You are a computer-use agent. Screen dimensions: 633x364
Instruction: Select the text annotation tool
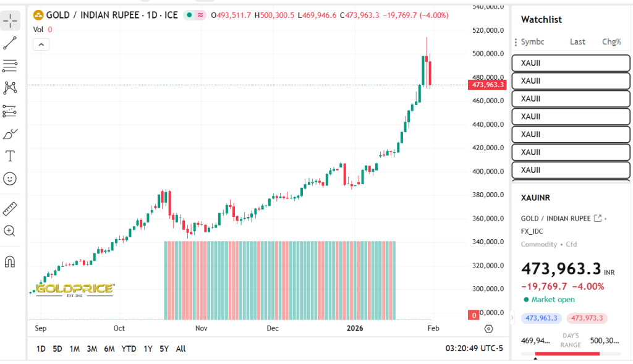9,155
